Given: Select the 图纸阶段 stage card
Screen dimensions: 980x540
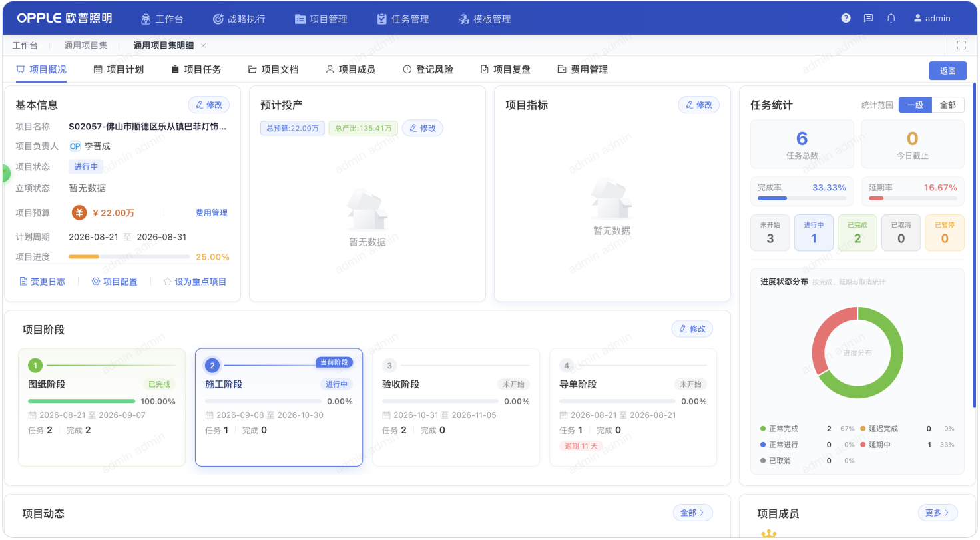Looking at the screenshot, I should click(x=102, y=407).
